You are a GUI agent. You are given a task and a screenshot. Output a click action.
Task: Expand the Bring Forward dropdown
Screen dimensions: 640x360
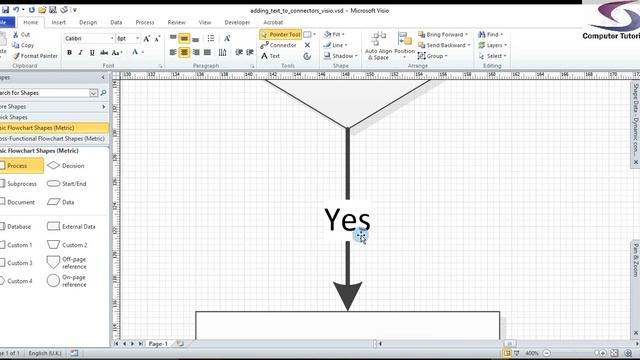click(467, 35)
